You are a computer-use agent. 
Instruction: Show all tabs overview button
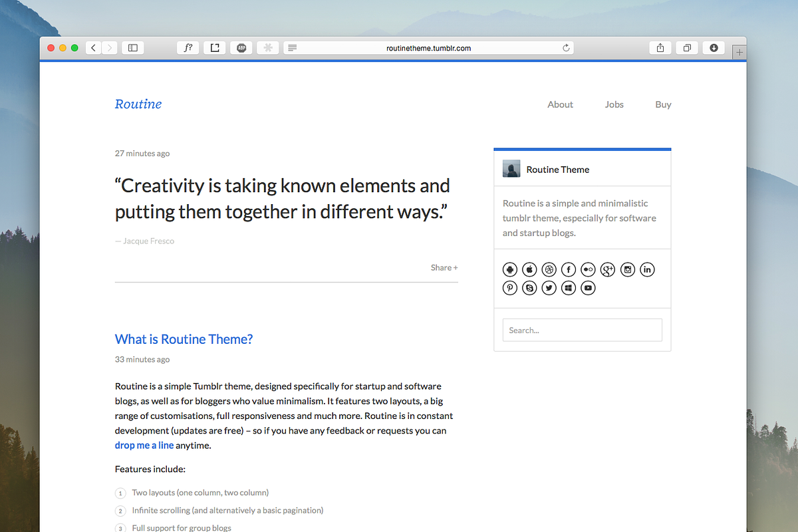coord(687,48)
